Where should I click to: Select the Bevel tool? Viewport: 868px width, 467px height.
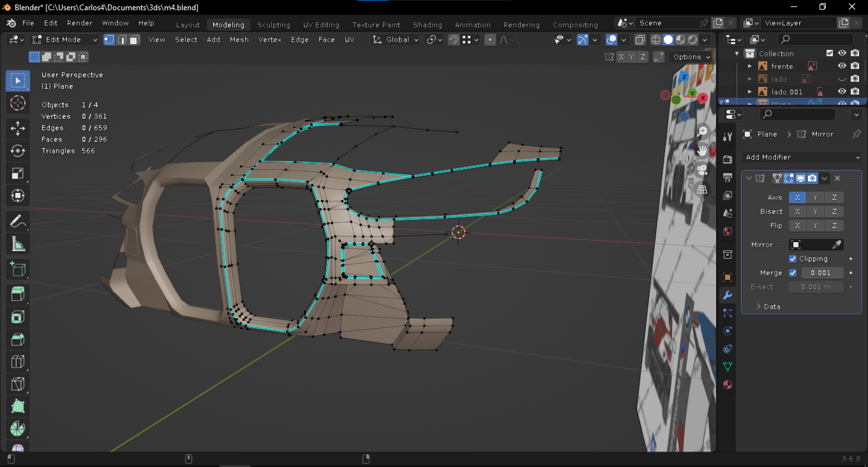tap(18, 339)
